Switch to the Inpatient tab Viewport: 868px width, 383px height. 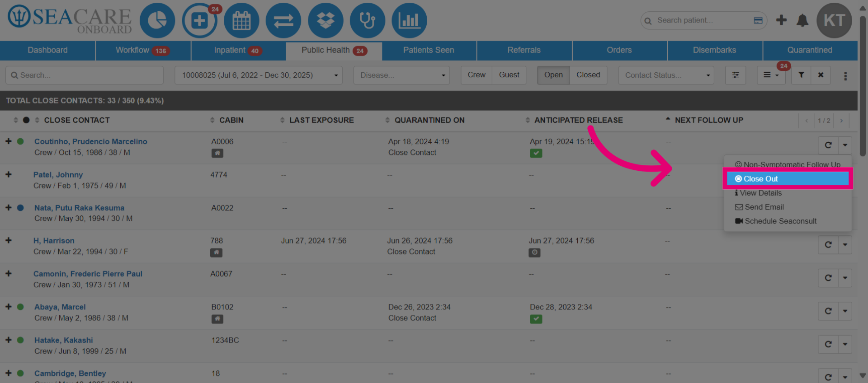click(x=238, y=50)
